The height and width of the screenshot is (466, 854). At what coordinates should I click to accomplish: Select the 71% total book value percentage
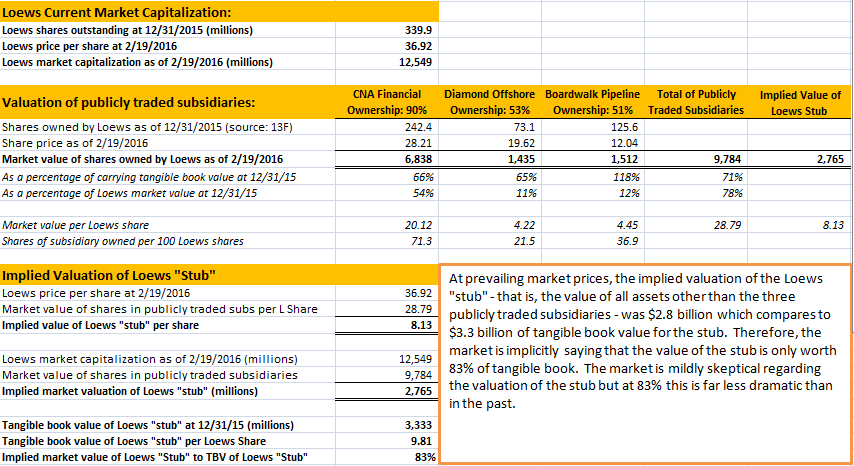[x=732, y=177]
